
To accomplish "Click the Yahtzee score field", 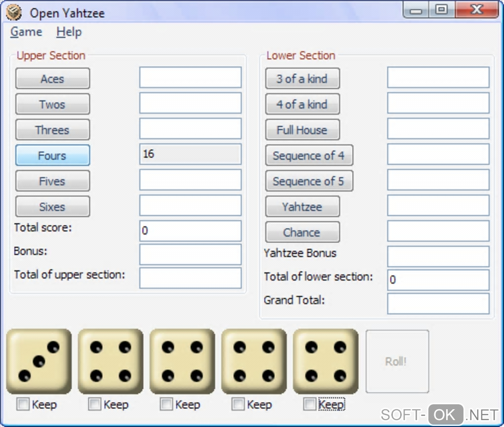I will pos(438,205).
